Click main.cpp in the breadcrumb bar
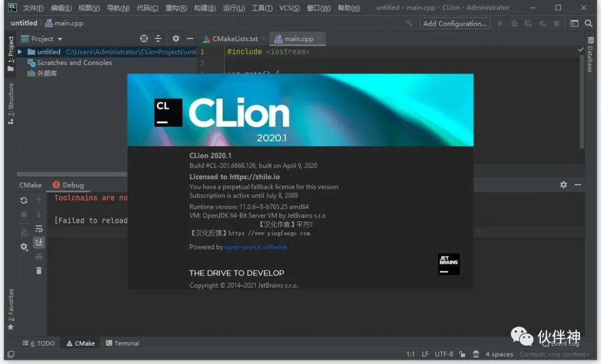Image resolution: width=601 pixels, height=364 pixels. coord(64,23)
